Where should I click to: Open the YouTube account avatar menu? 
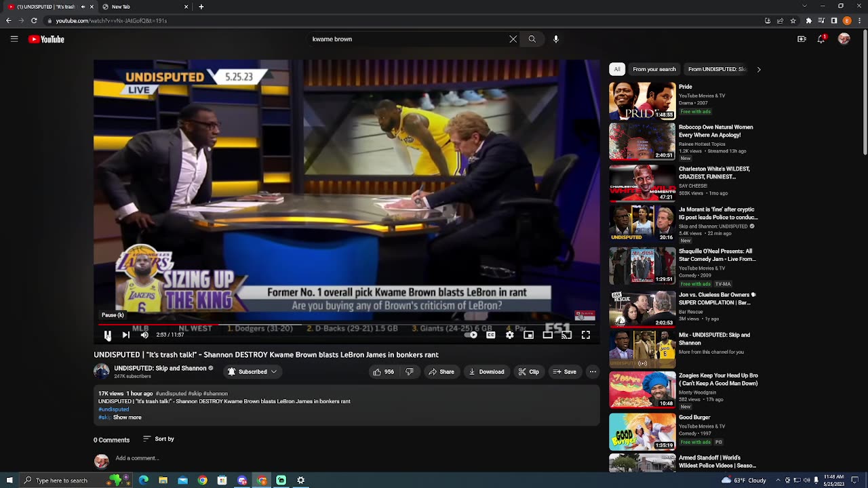844,39
